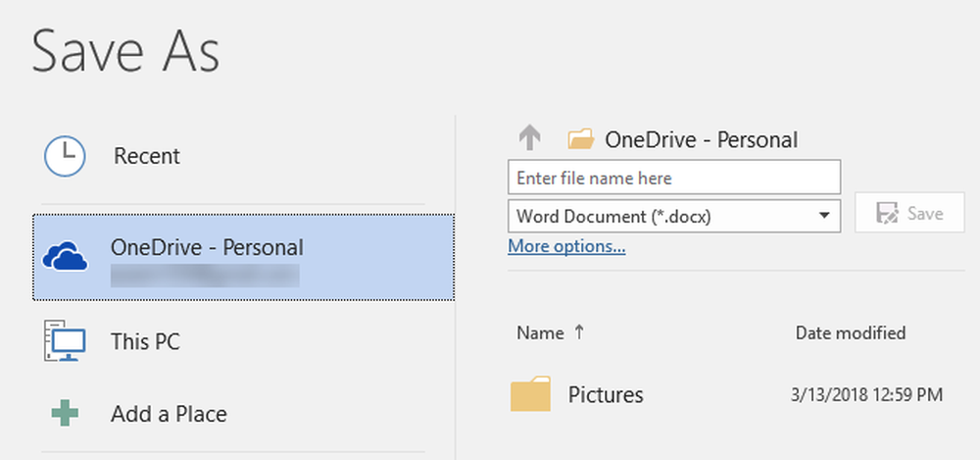980x460 pixels.
Task: Click the OneDrive - Personal path title
Action: 702,139
